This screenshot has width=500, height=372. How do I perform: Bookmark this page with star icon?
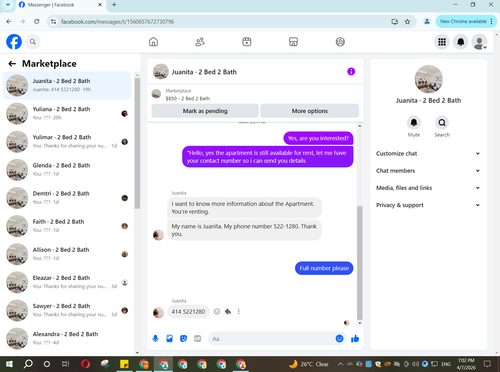pyautogui.click(x=407, y=22)
